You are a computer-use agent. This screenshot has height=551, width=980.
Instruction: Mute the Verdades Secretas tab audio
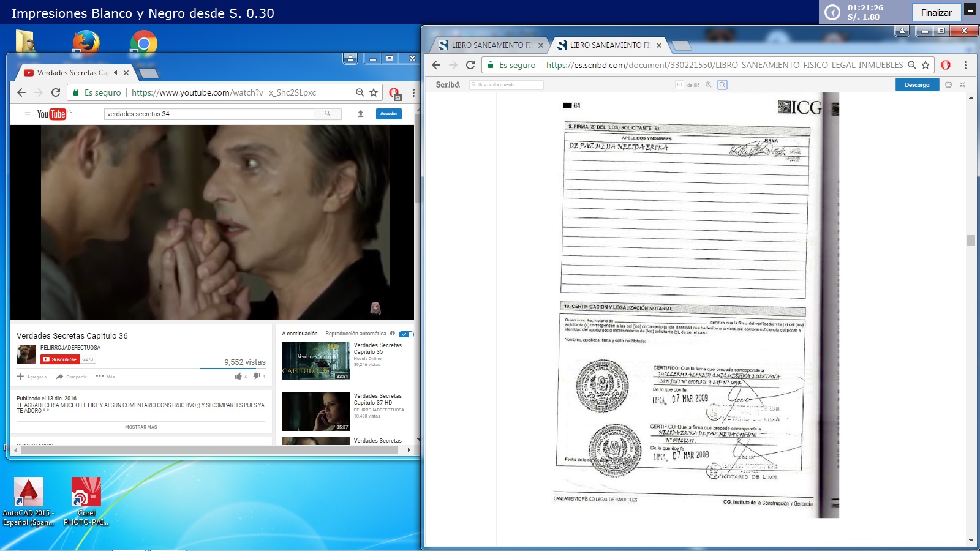[x=116, y=73]
